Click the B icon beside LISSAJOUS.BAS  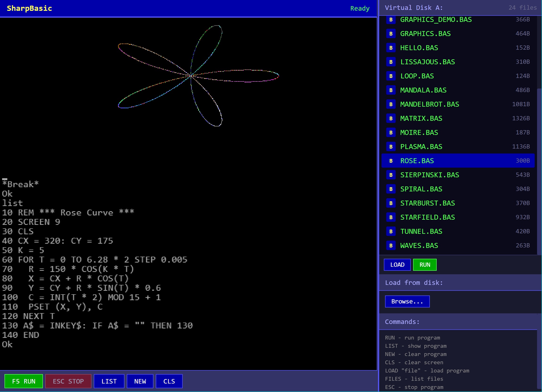(x=391, y=62)
